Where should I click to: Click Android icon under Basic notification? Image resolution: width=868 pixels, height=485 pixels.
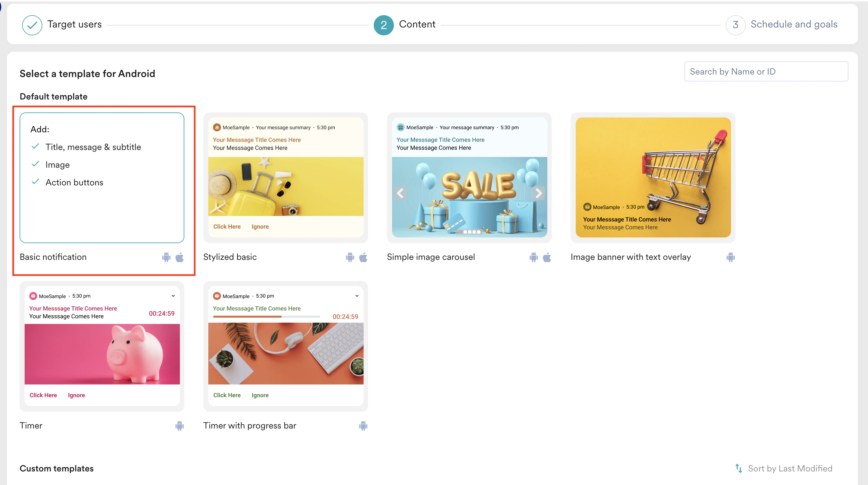tap(166, 257)
